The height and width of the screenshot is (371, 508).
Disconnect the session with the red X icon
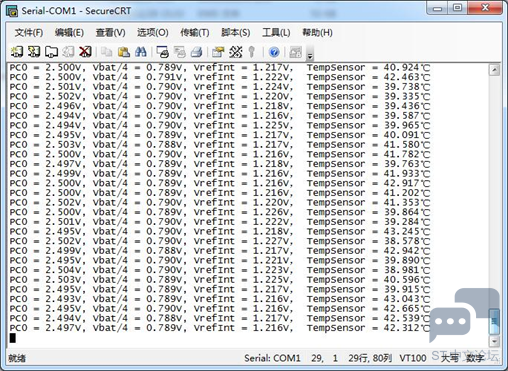click(x=85, y=52)
